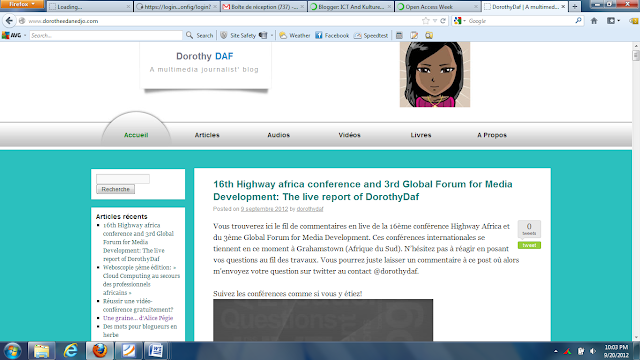Open the Vidéos menu item
The width and height of the screenshot is (640, 360).
[349, 135]
